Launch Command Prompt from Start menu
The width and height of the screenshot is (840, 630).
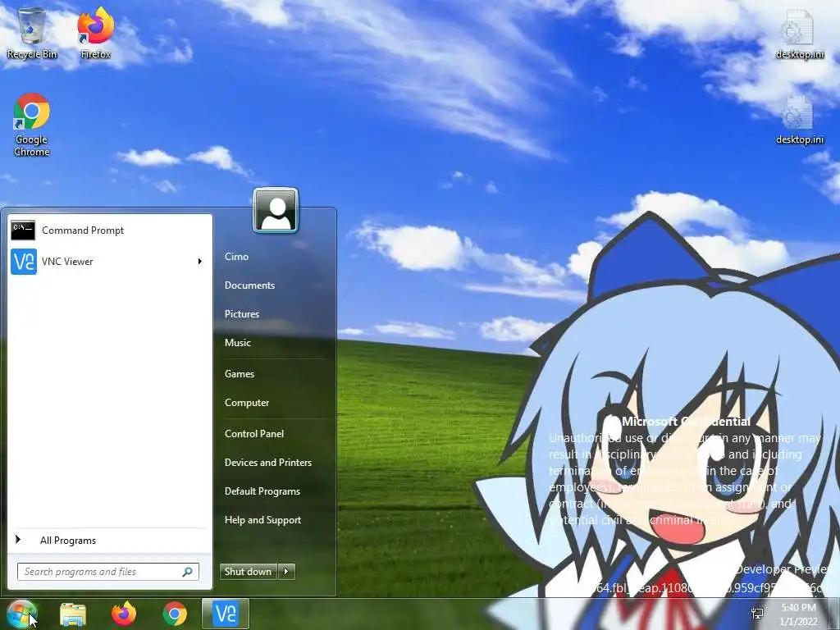coord(109,231)
